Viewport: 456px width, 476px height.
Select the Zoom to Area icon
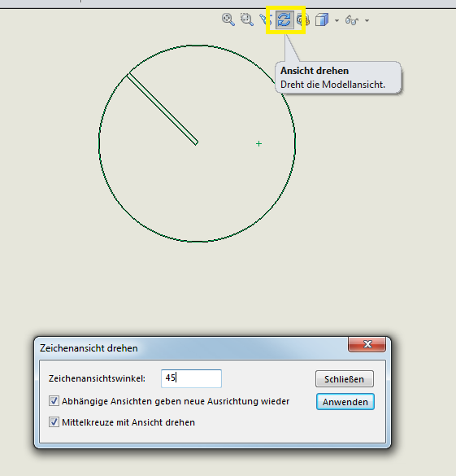[247, 20]
